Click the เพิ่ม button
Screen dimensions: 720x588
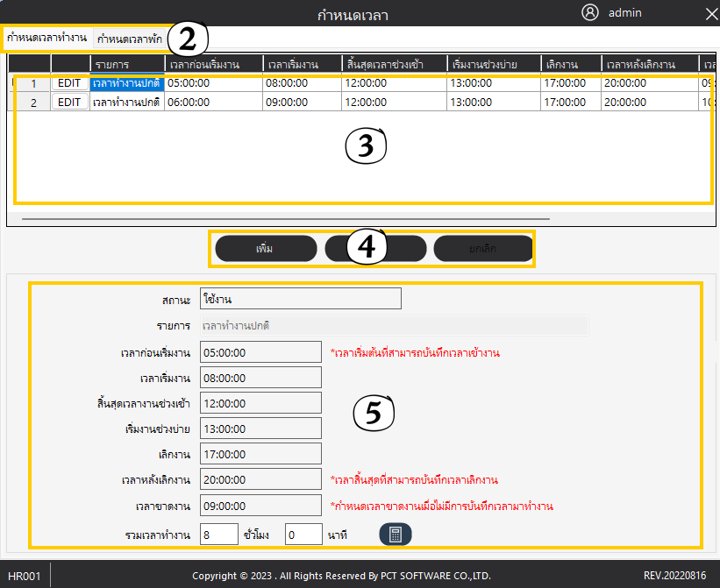pos(265,249)
